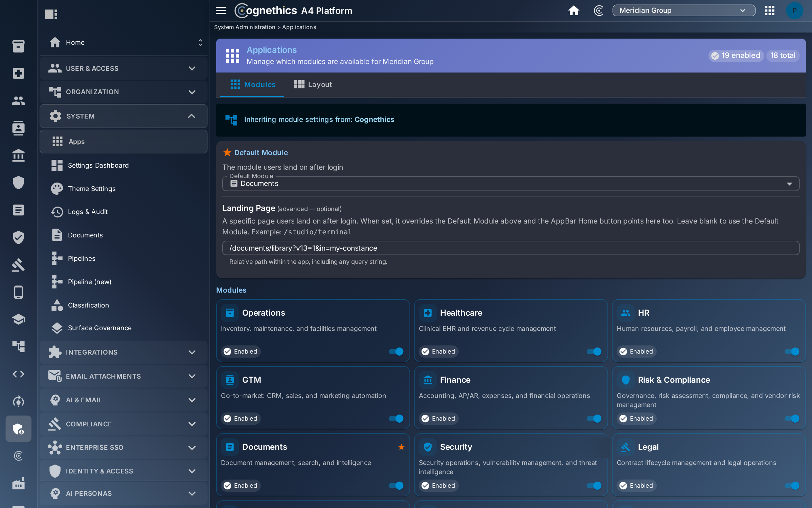Disable the GTM module toggle

[396, 419]
